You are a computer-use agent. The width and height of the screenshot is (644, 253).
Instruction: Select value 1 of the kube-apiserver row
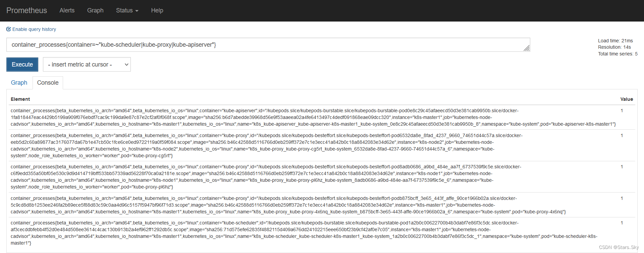click(x=622, y=111)
